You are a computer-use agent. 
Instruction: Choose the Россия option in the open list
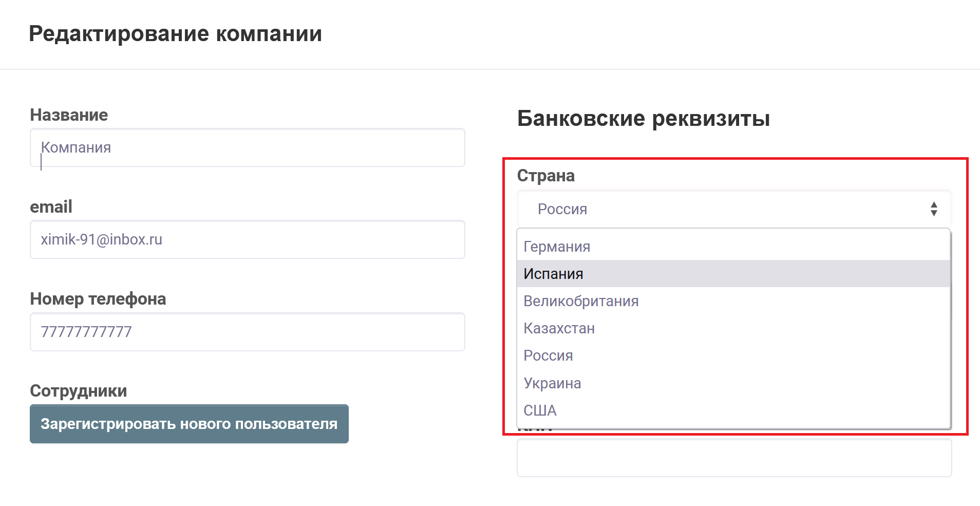pos(548,355)
